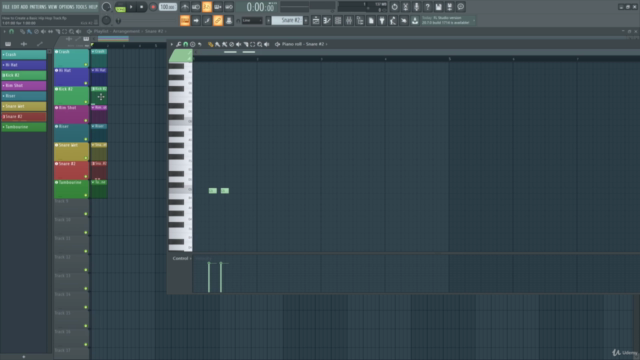640x360 pixels.
Task: Open help with the question mark icon
Action: 427,7
